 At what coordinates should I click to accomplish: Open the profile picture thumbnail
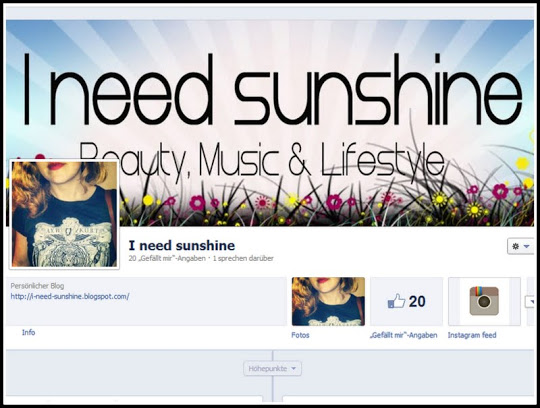point(64,214)
